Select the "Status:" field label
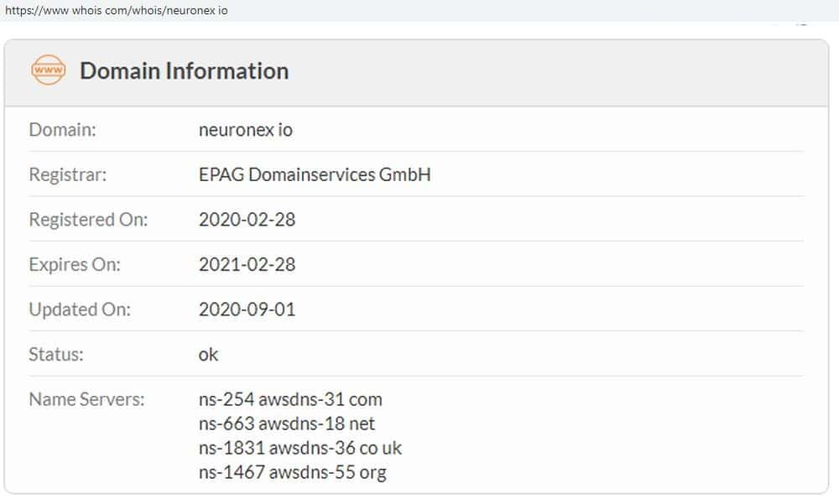The width and height of the screenshot is (839, 504). point(56,355)
